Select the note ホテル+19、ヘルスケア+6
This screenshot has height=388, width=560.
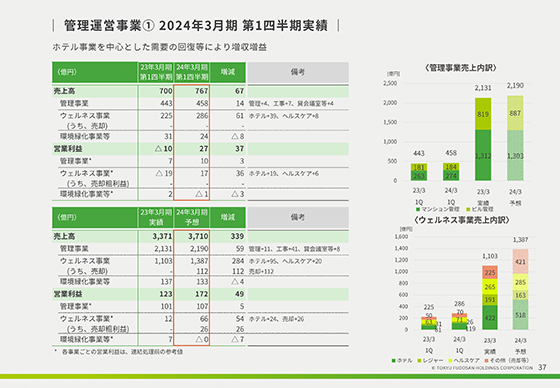[284, 174]
